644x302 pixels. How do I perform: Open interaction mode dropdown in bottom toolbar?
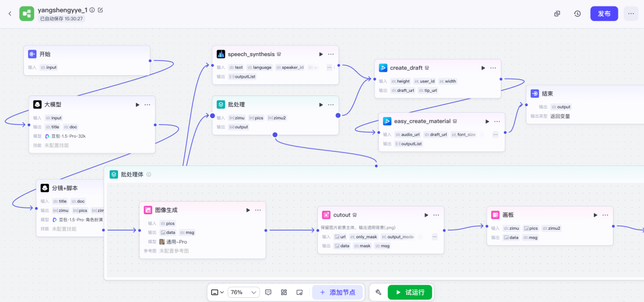tap(217, 292)
